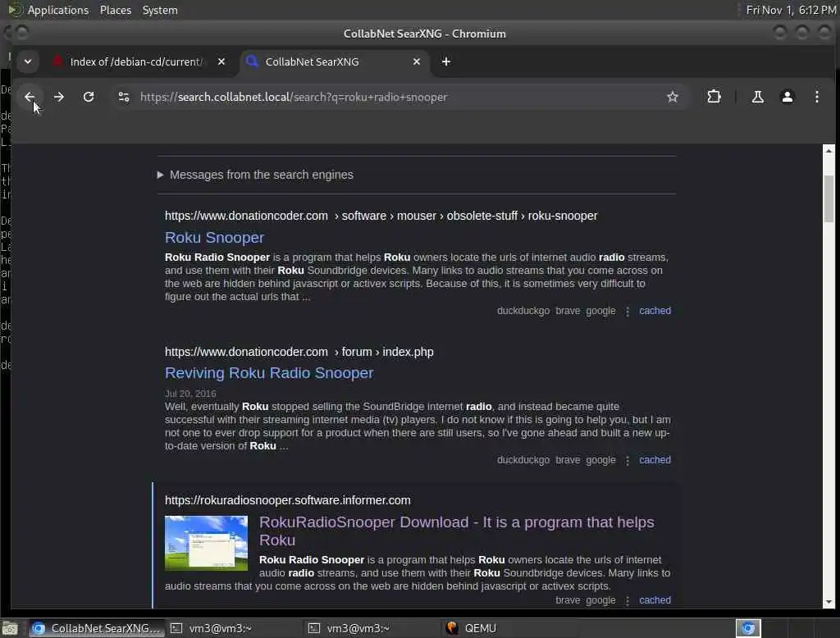The image size is (840, 638).
Task: Open the Roku Snooper result link
Action: pos(214,237)
